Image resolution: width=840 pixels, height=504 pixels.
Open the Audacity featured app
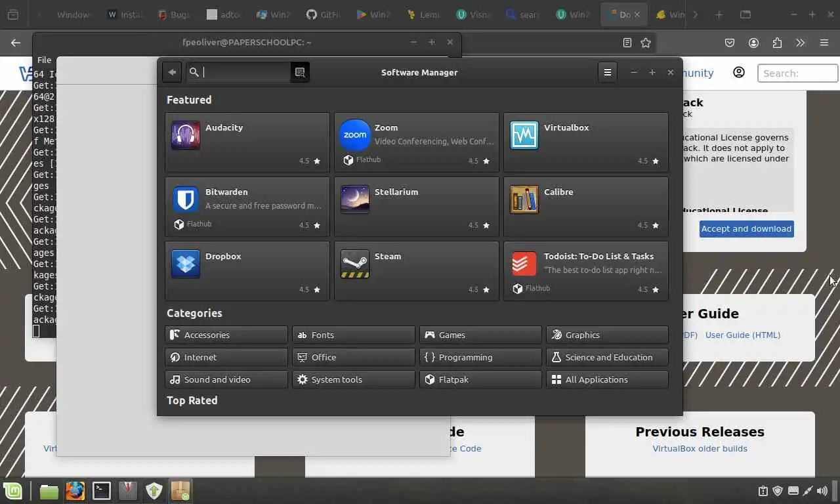247,142
